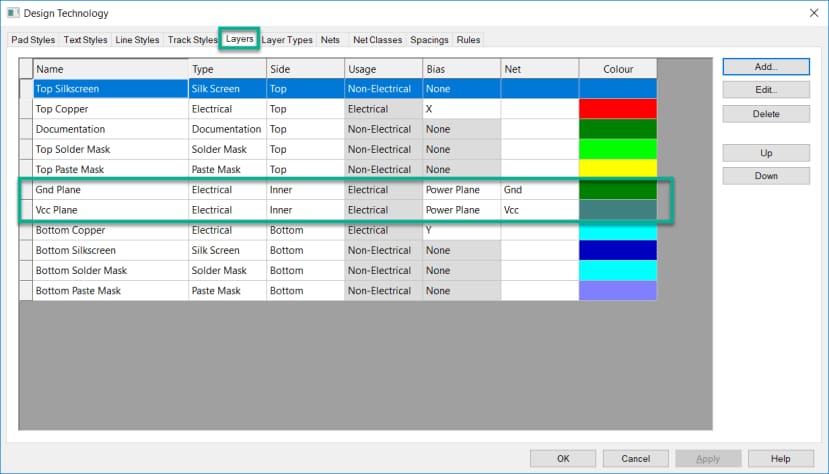Cancel the Design Technology dialog
This screenshot has width=829, height=474.
[x=635, y=459]
